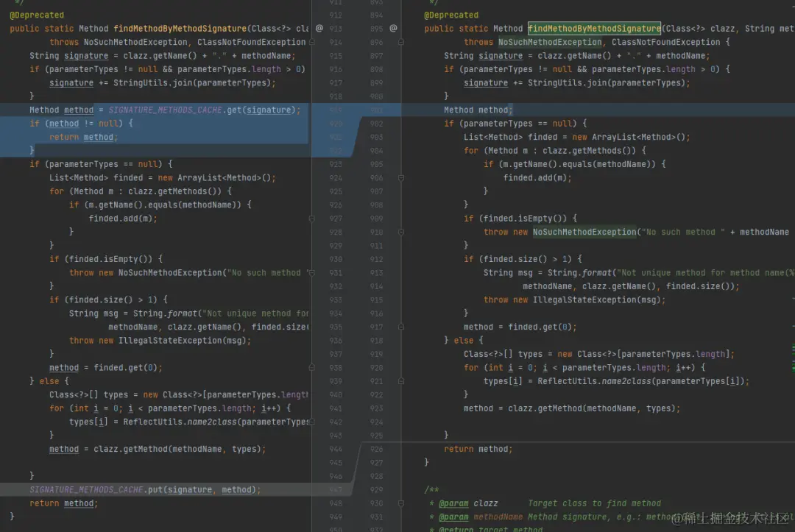
Task: Click 'return method;' inside the left null check
Action: [83, 137]
